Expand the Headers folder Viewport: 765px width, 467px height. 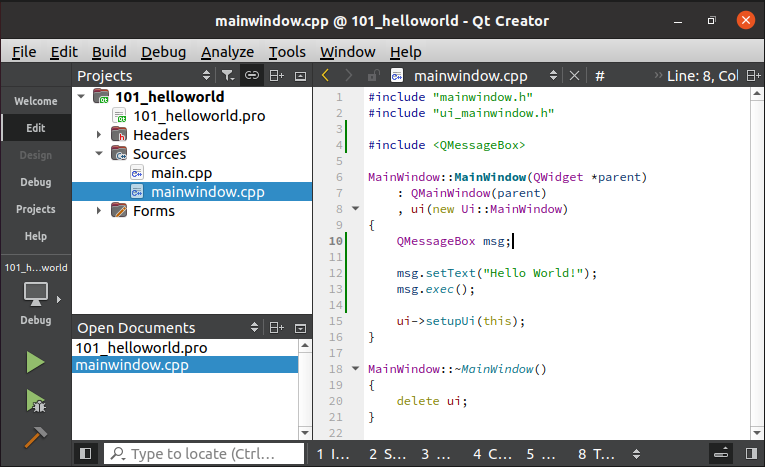[99, 135]
